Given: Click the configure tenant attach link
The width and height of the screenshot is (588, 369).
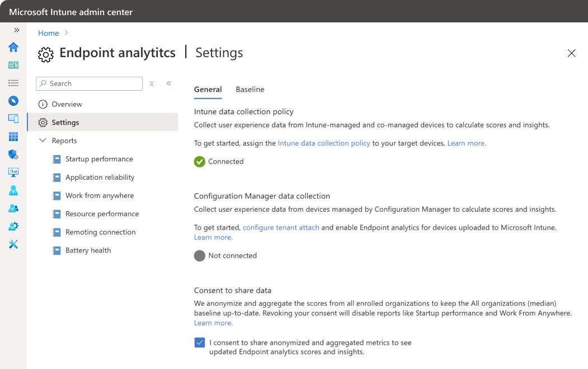Looking at the screenshot, I should click(281, 228).
